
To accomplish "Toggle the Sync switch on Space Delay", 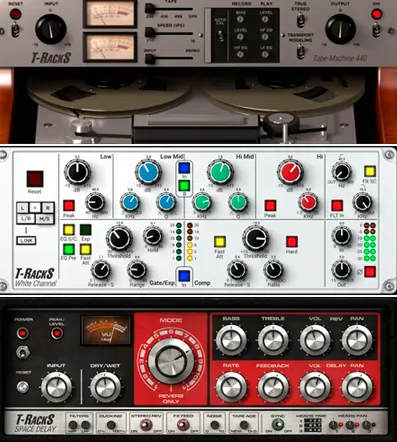I will (x=277, y=425).
